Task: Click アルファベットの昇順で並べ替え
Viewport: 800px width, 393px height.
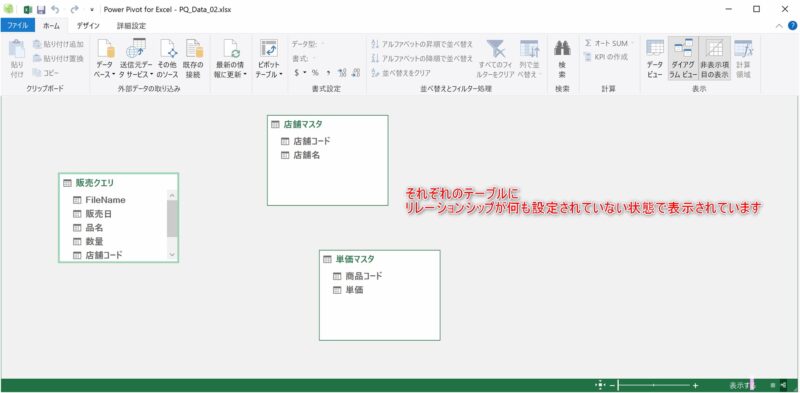Action: pos(422,44)
